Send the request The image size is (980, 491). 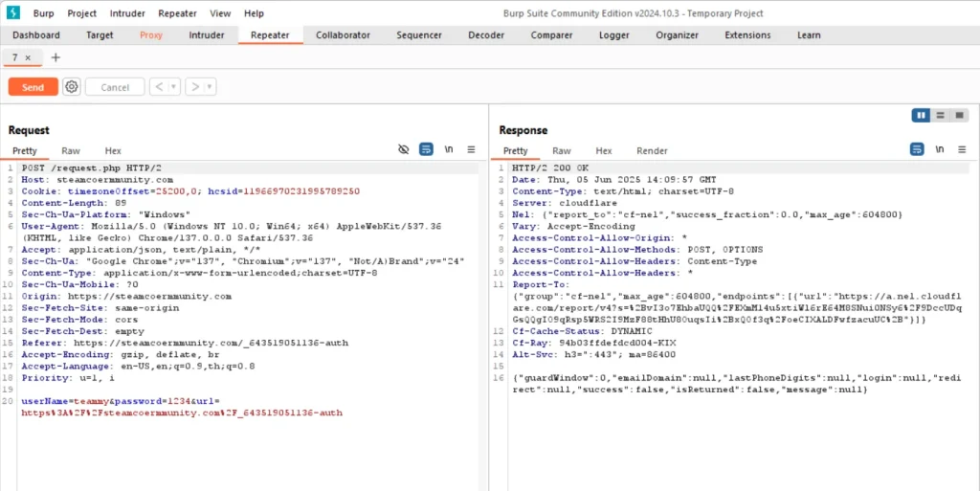point(33,87)
